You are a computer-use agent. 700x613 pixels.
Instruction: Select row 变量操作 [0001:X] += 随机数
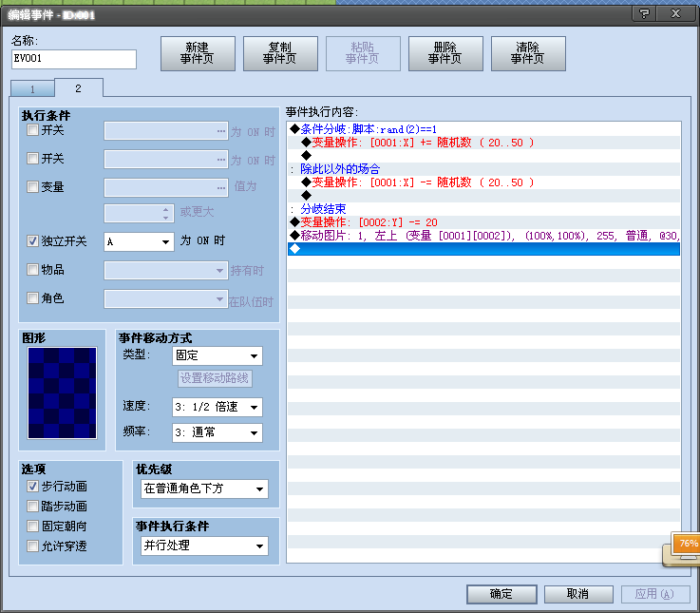point(484,143)
